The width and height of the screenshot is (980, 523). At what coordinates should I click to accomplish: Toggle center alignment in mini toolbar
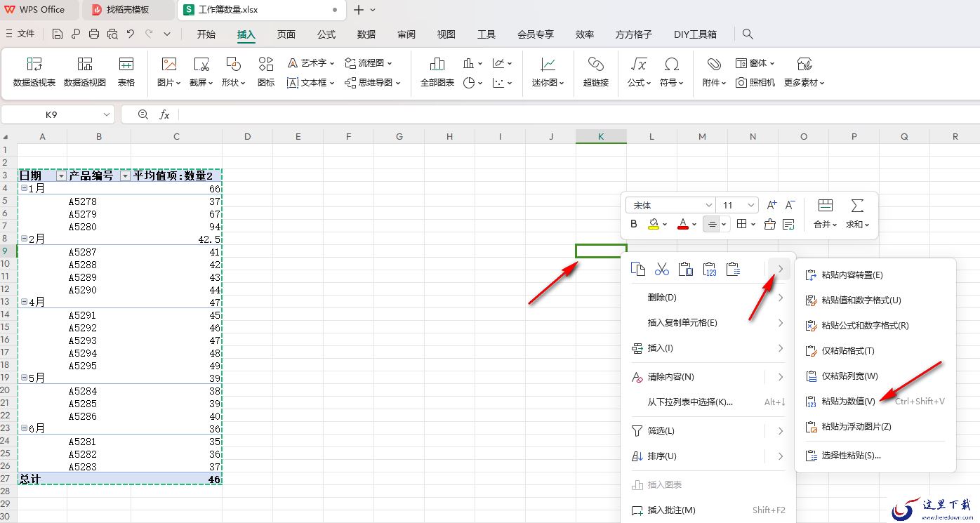coord(712,224)
